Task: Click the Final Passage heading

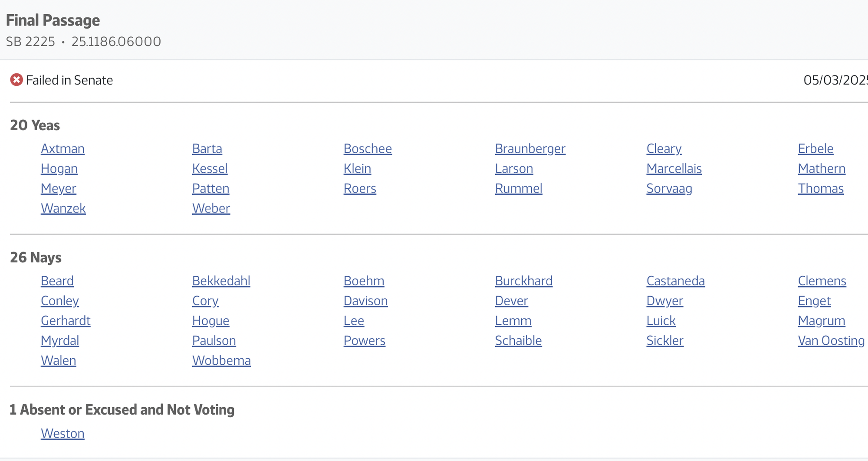Action: [53, 20]
